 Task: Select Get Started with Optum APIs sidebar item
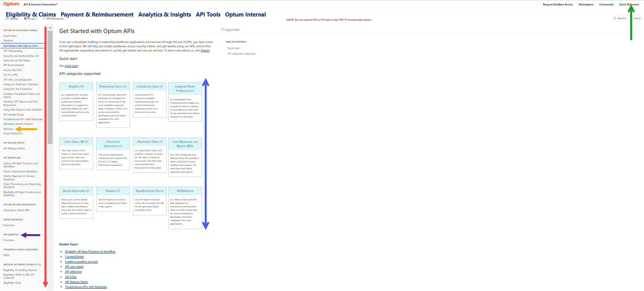pyautogui.click(x=22, y=46)
